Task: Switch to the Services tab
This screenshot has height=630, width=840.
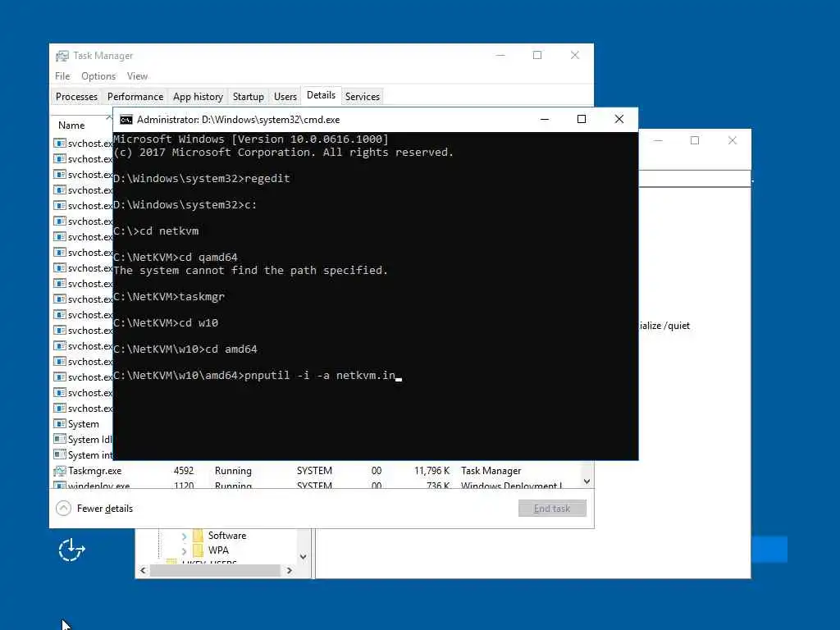Action: (362, 97)
